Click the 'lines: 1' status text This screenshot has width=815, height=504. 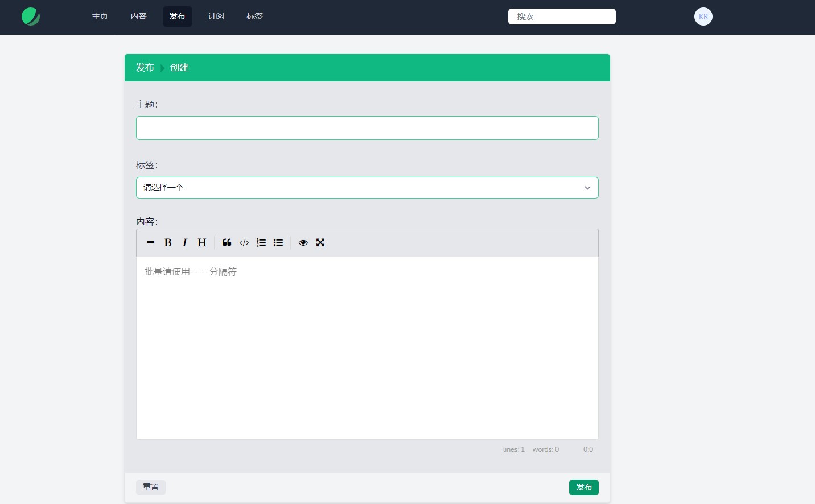[513, 449]
